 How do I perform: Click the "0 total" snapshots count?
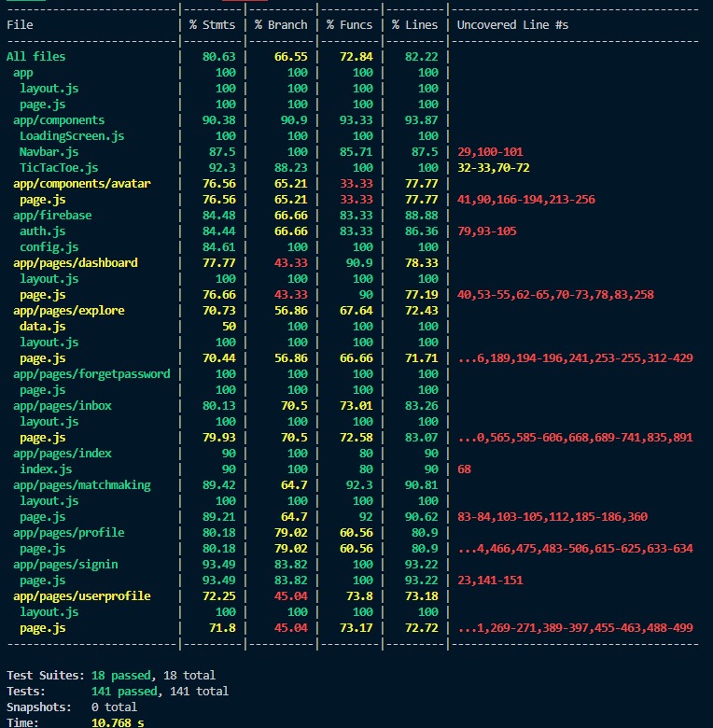[114, 707]
